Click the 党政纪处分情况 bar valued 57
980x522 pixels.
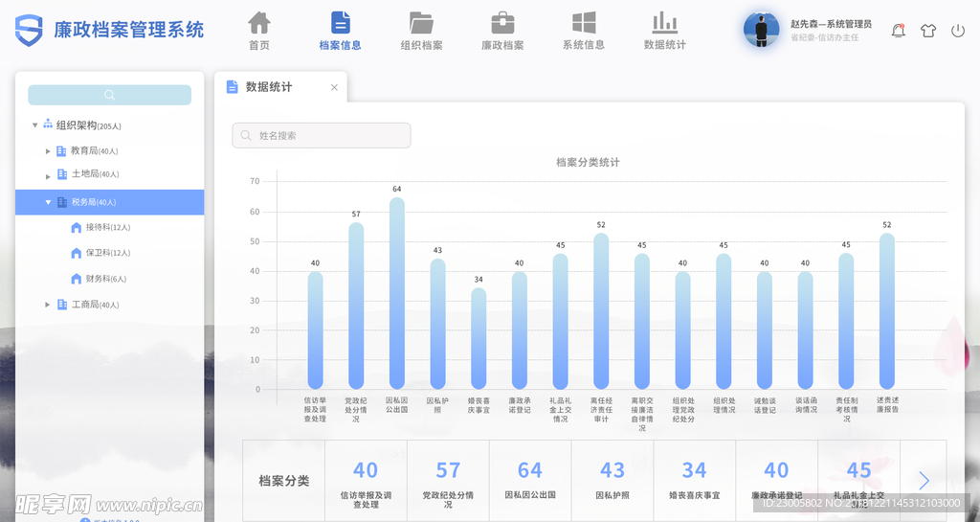click(x=356, y=306)
